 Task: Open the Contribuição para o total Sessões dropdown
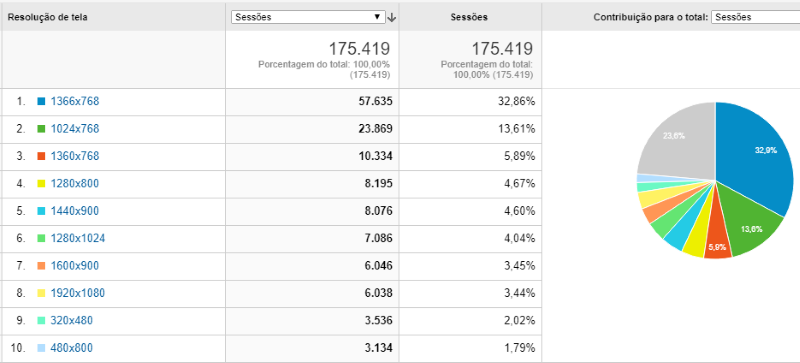756,17
